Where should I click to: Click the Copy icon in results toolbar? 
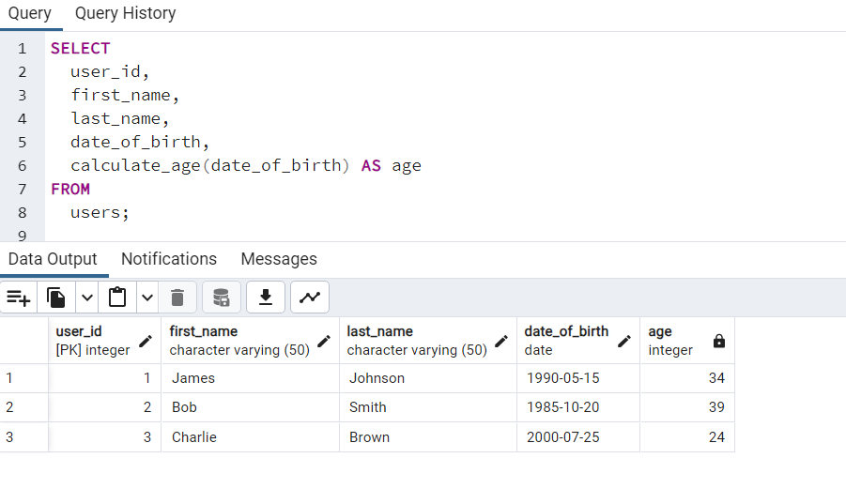coord(56,298)
